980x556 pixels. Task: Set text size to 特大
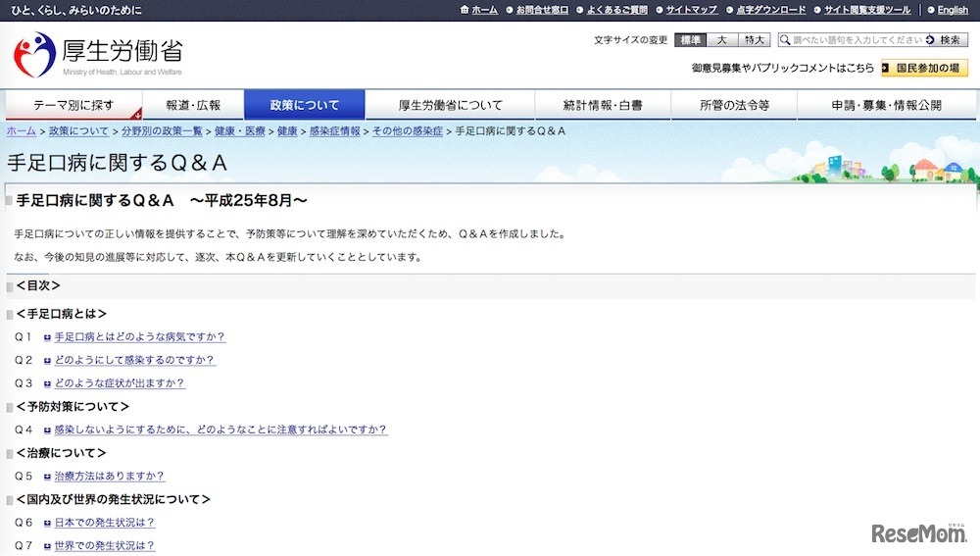pos(755,40)
